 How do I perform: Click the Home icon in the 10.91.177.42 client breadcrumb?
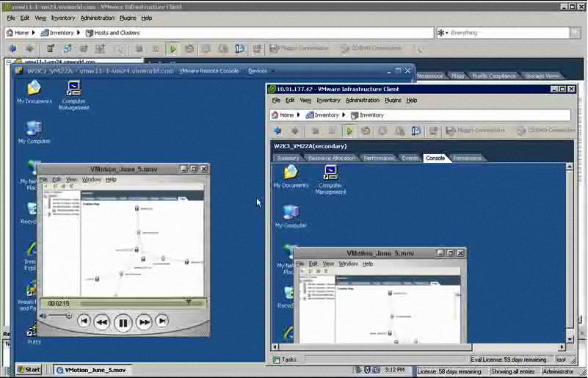pos(275,115)
